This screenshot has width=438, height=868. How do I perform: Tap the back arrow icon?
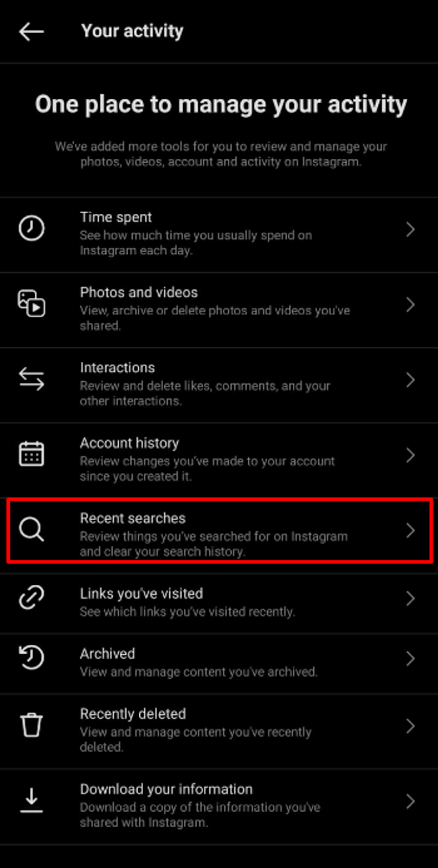coord(31,31)
